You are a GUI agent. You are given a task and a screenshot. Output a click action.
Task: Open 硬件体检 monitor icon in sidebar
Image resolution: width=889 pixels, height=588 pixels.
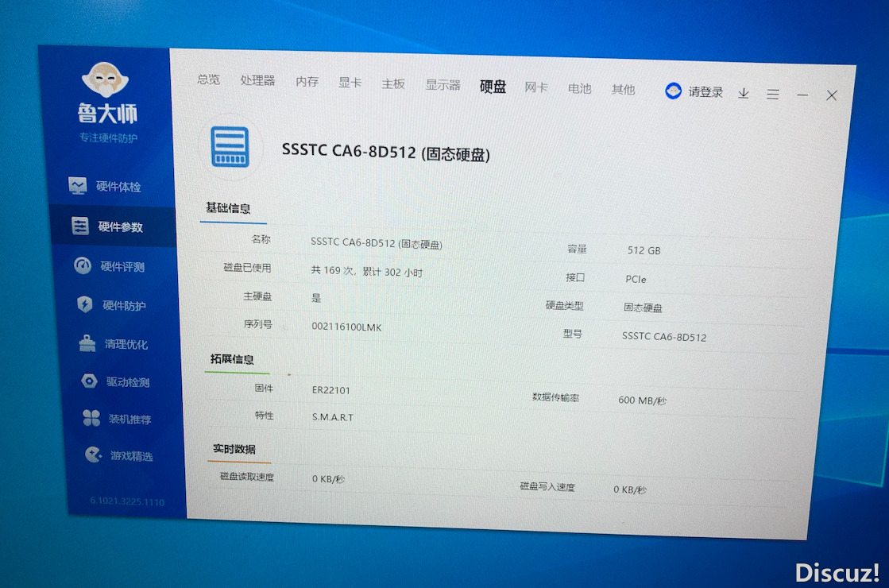point(78,185)
